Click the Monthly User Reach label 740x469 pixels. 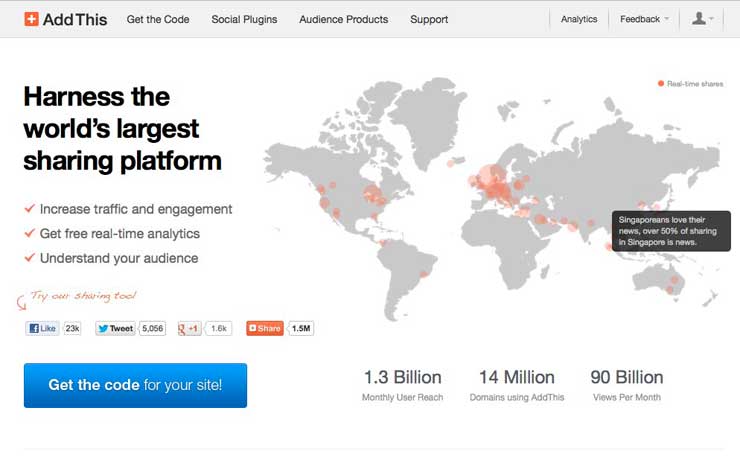click(403, 397)
